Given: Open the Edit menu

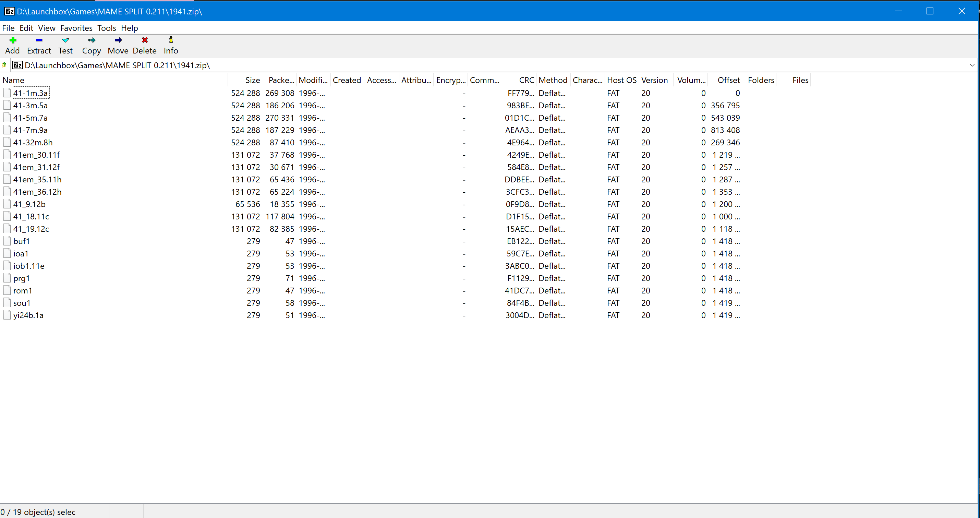Looking at the screenshot, I should point(26,28).
